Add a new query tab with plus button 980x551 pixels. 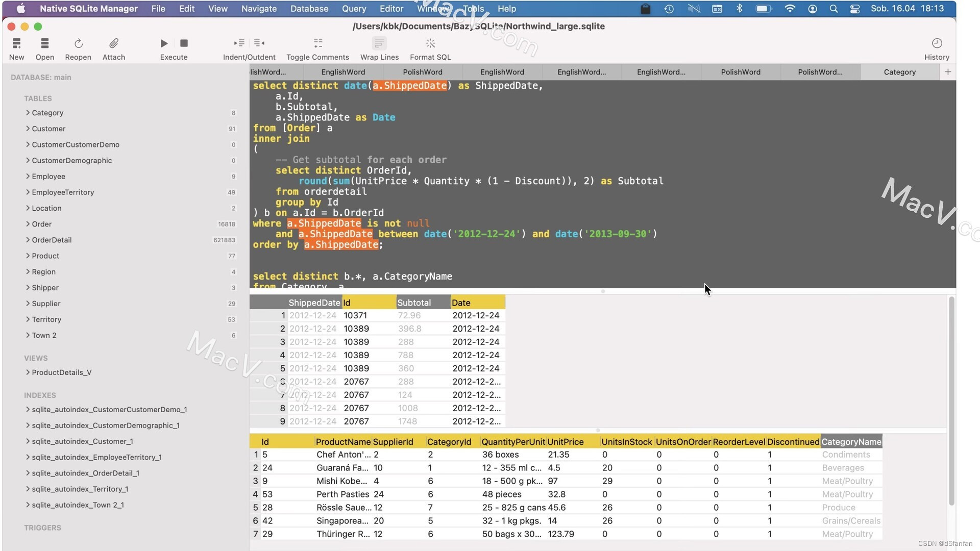pyautogui.click(x=948, y=72)
